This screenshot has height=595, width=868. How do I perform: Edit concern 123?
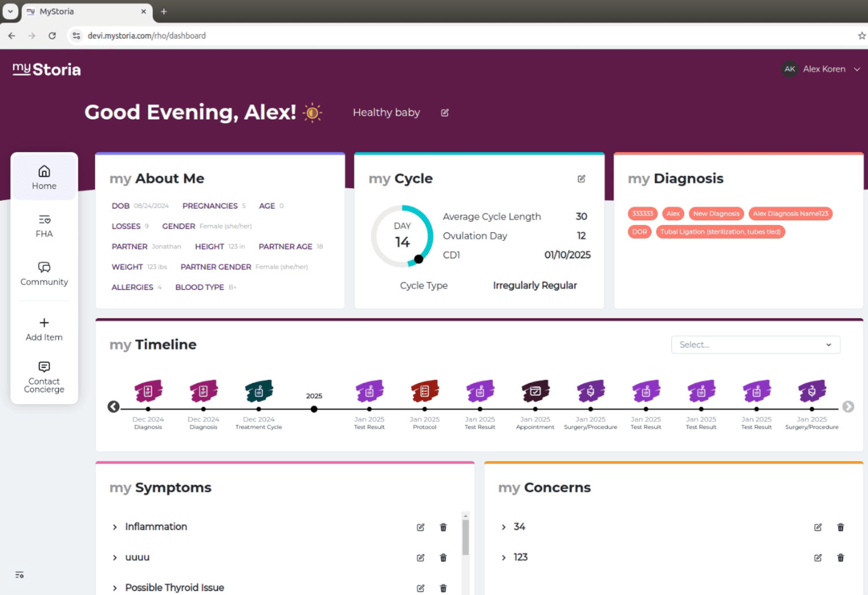pyautogui.click(x=818, y=558)
